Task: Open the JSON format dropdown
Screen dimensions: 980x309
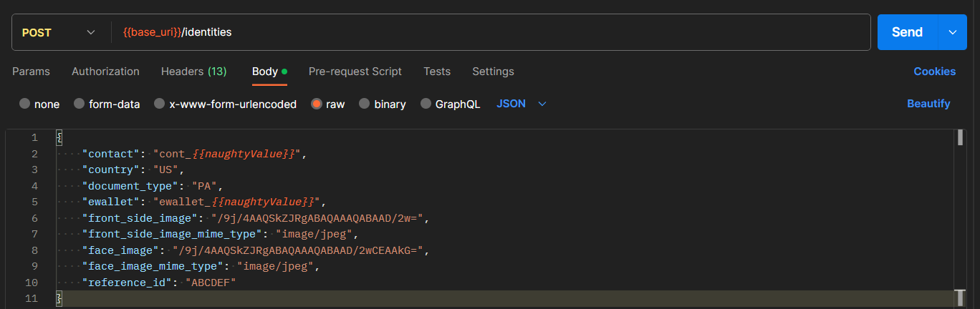Action: click(x=522, y=104)
